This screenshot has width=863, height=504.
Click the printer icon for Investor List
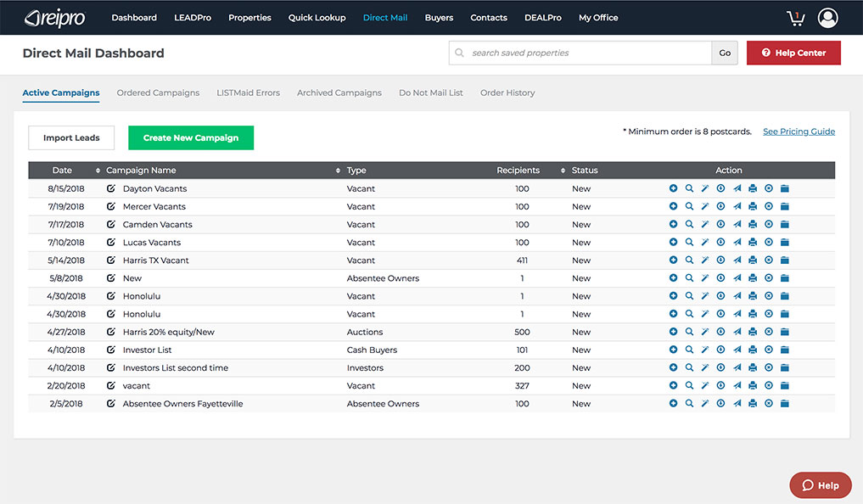[x=753, y=350]
